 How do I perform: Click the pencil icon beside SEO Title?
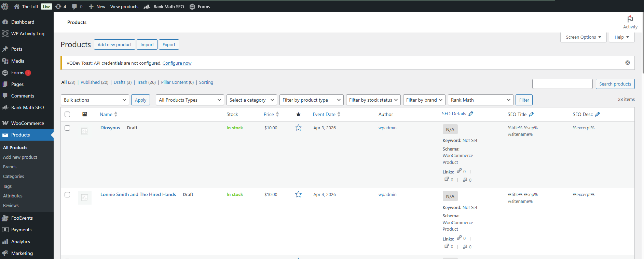pos(531,114)
